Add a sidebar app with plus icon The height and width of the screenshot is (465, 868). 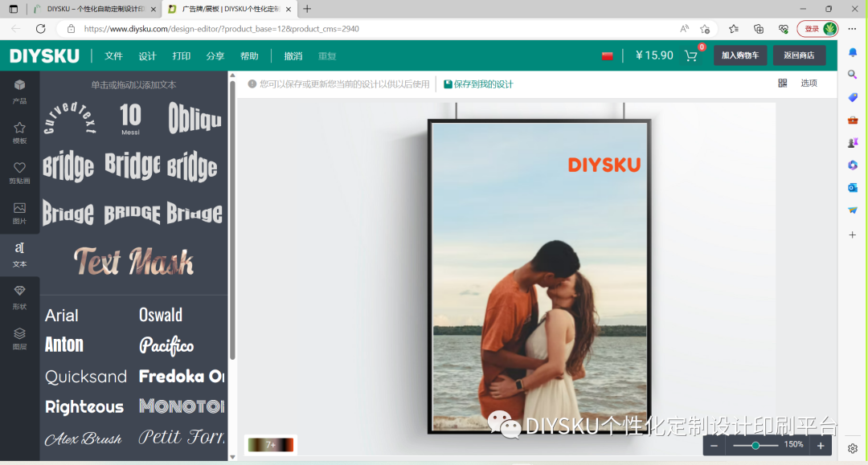(853, 235)
